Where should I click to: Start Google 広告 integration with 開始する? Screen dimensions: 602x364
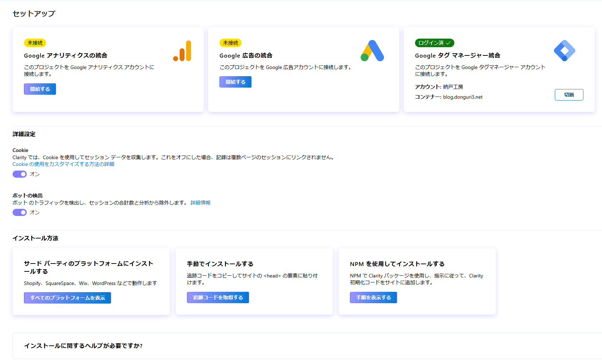[236, 82]
